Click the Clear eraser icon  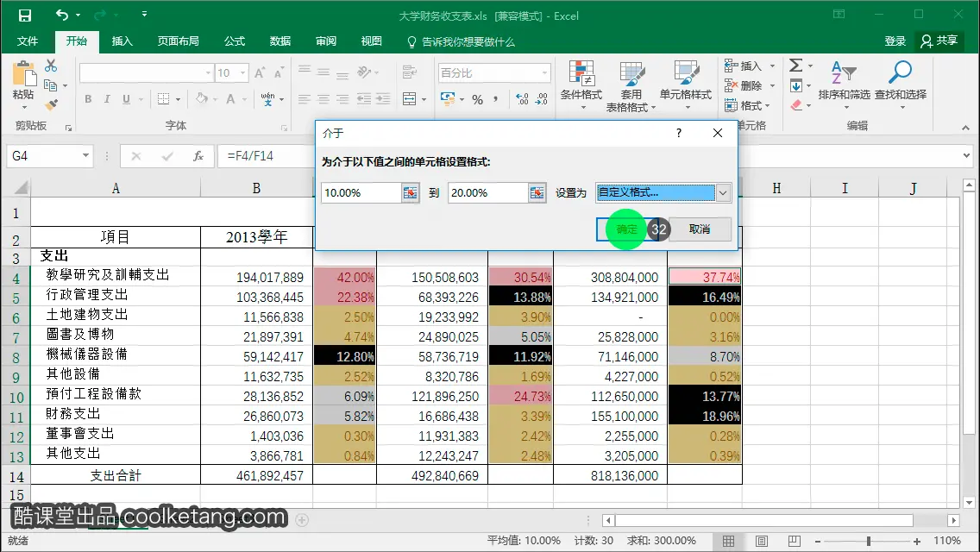795,105
